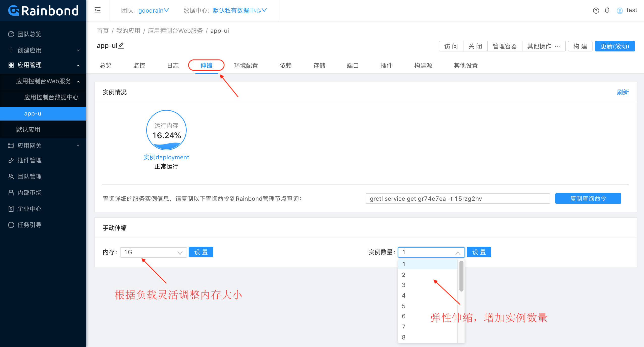Switch to the 环境配置 tab

tap(246, 66)
